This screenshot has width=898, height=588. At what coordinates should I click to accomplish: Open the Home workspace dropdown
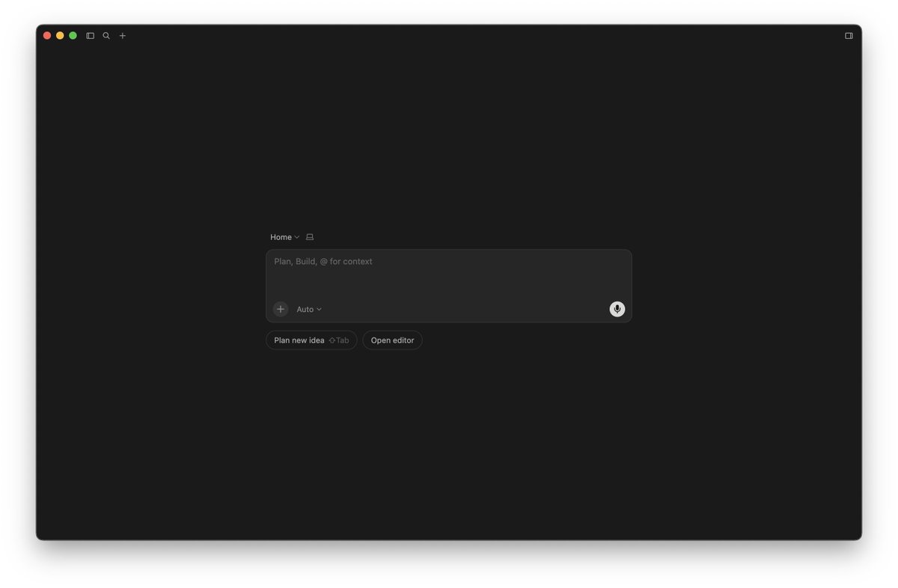284,237
